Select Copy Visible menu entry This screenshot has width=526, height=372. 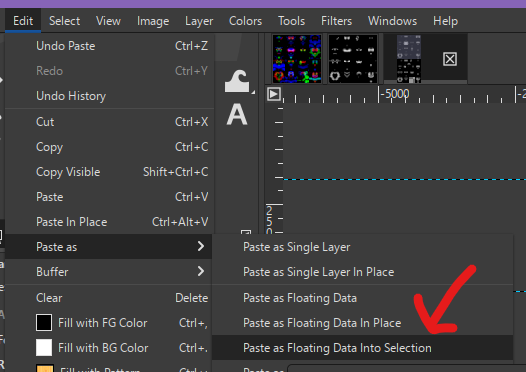click(110, 172)
